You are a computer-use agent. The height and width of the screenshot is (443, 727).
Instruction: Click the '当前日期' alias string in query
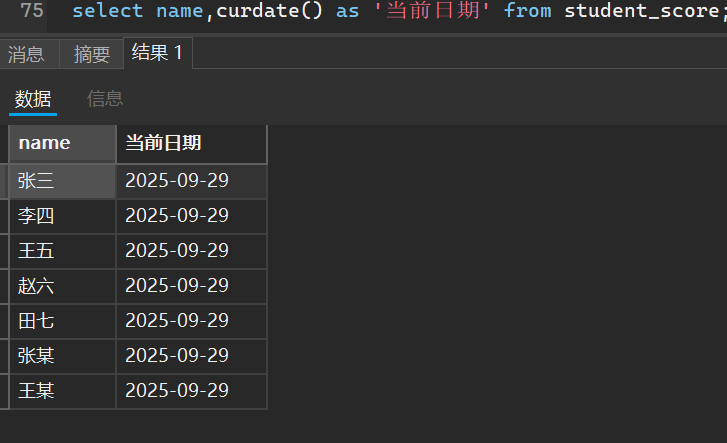[432, 11]
